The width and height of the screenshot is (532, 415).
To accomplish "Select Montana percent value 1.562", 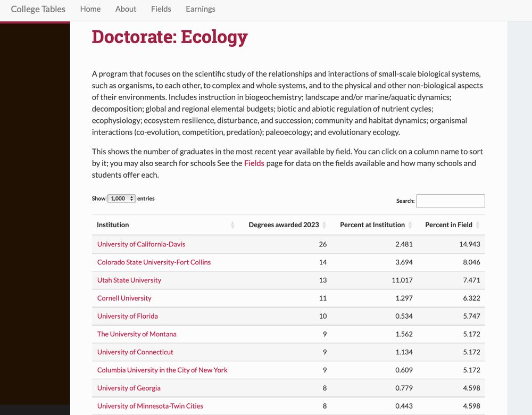I will pos(404,334).
